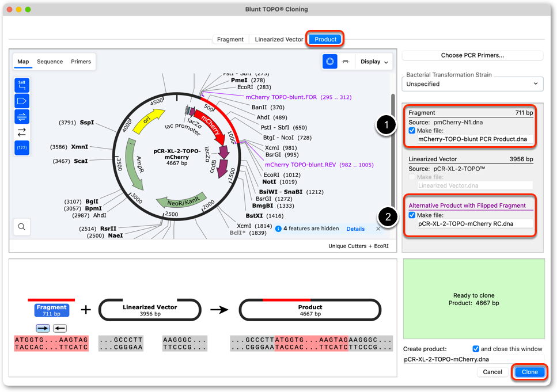Click the SspI (3791) enzyme label
557x392 pixels.
coord(77,123)
